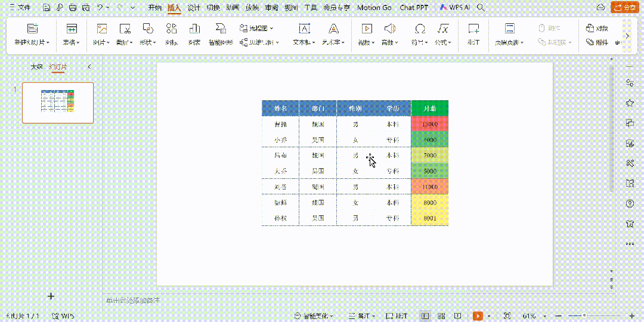The width and height of the screenshot is (644, 322).
Task: Click the notes area 单击此处添加备注
Action: coord(133,301)
